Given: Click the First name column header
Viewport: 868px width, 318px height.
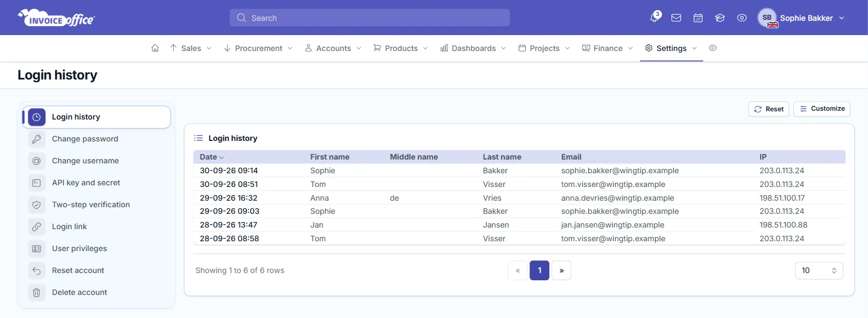Looking at the screenshot, I should pyautogui.click(x=330, y=157).
